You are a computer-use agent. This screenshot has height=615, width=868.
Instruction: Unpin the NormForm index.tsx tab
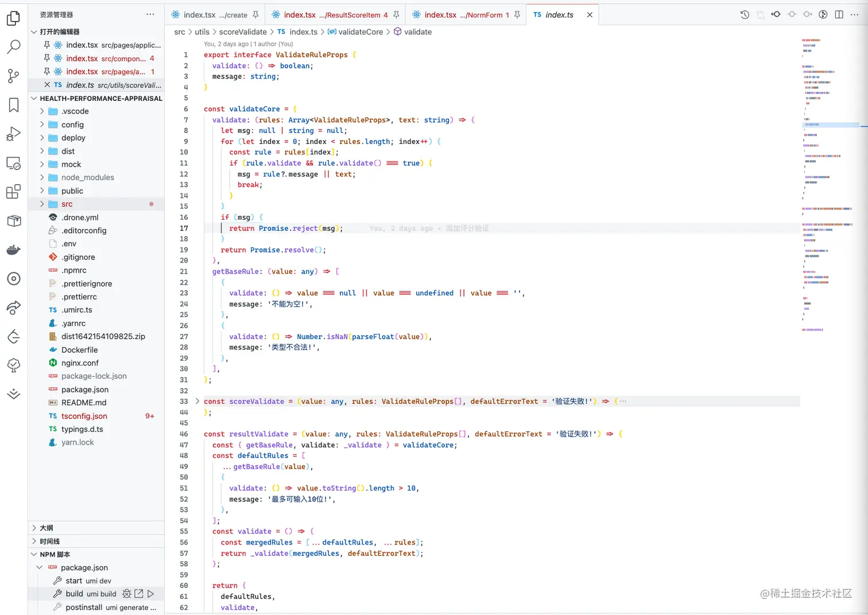517,15
